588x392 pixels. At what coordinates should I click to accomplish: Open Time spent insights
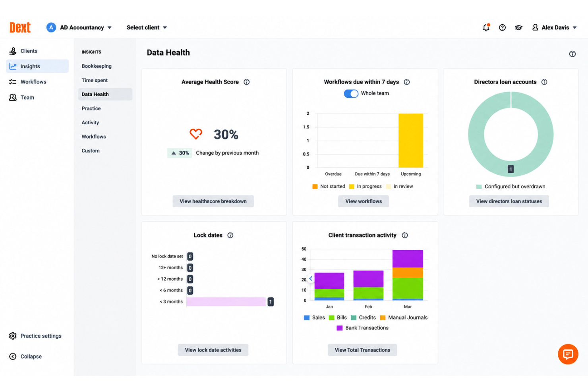pyautogui.click(x=95, y=80)
